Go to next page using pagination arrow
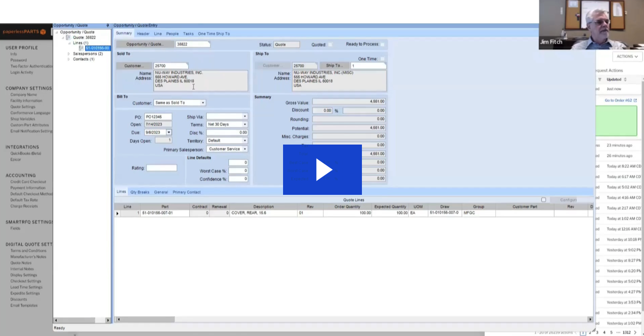 coord(635,333)
